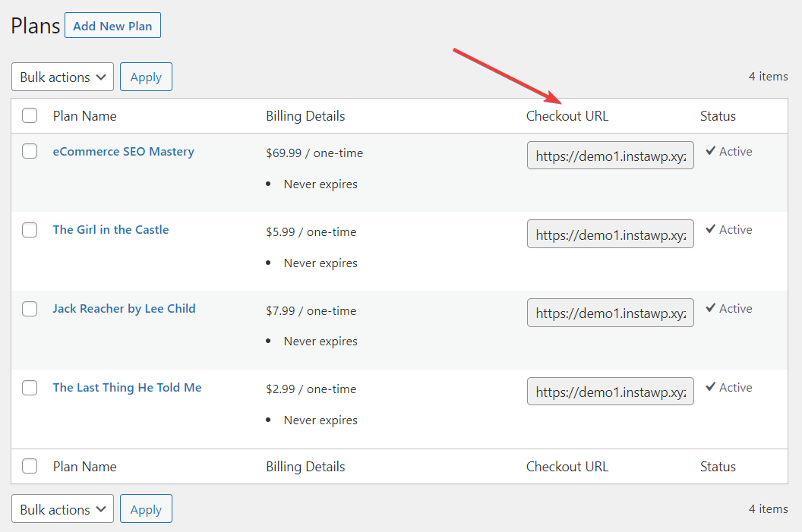This screenshot has width=802, height=532.
Task: Click Never expires under Jack Reacher
Action: [320, 342]
